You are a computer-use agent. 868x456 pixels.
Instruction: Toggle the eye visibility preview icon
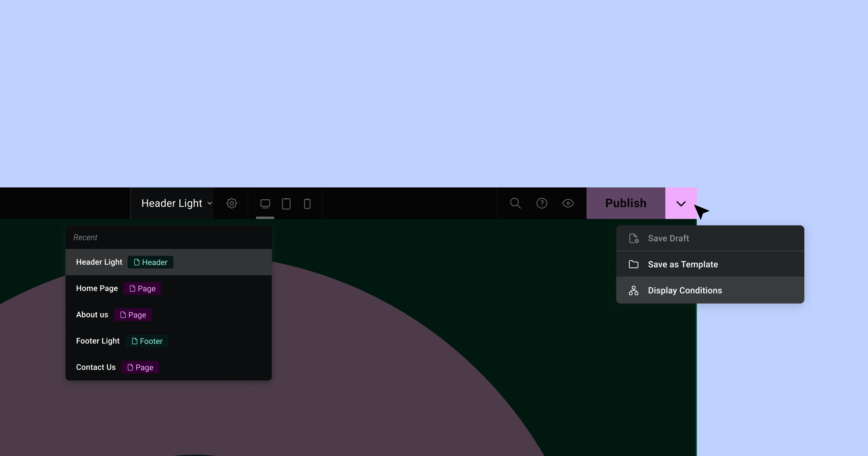click(x=568, y=203)
